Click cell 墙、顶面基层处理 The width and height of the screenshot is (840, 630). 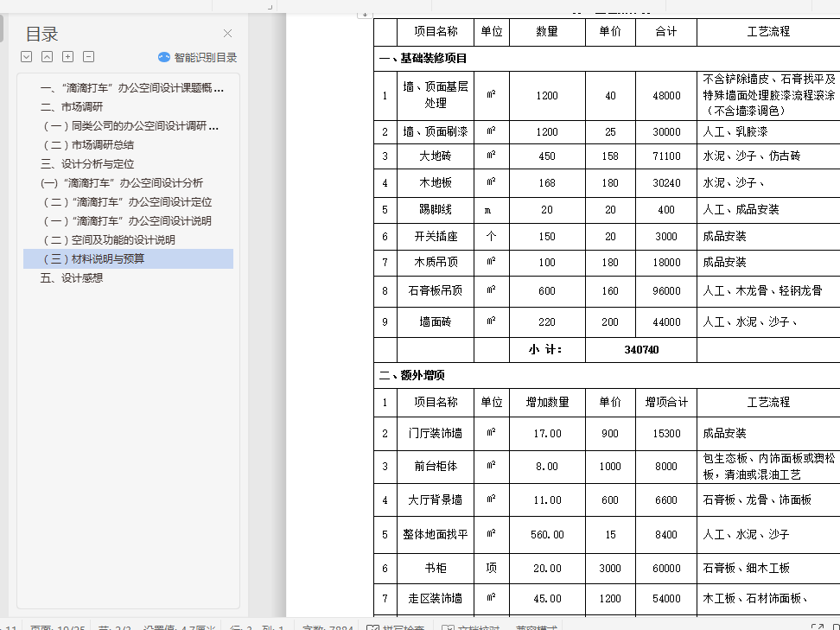436,95
